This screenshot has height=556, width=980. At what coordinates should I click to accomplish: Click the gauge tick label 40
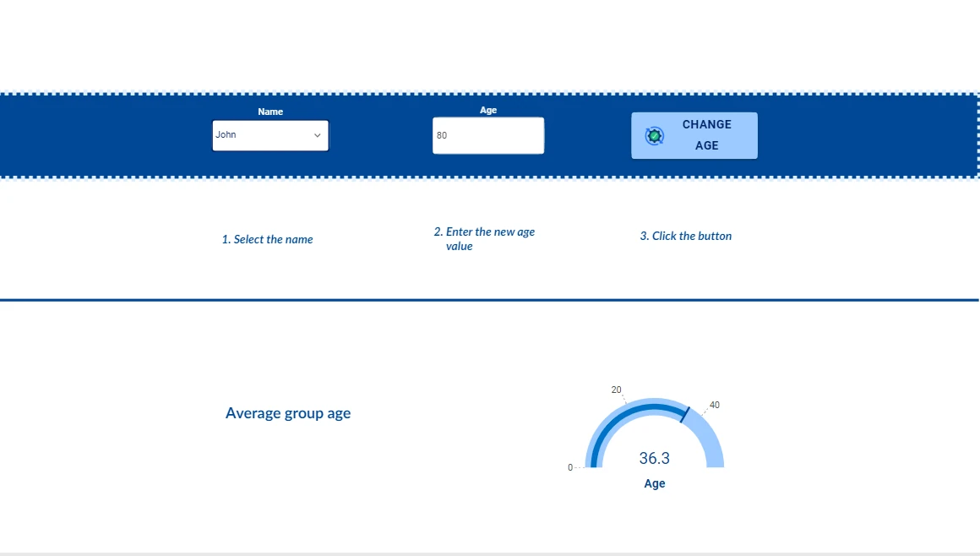tap(715, 405)
